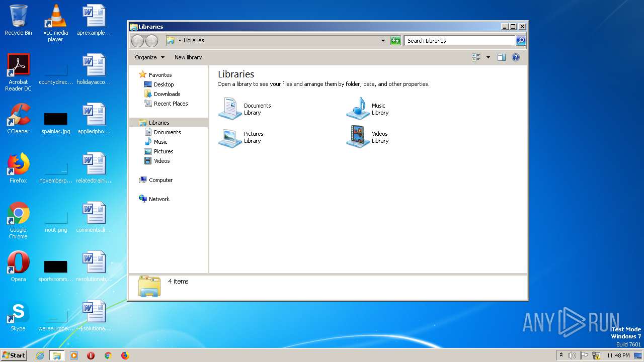Viewport: 644px width, 362px height.
Task: Select the holidayacco Word document
Action: [x=94, y=69]
